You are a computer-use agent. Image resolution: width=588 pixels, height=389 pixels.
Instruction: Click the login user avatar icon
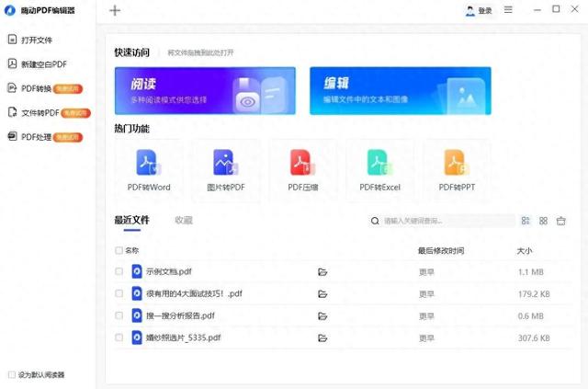point(469,10)
